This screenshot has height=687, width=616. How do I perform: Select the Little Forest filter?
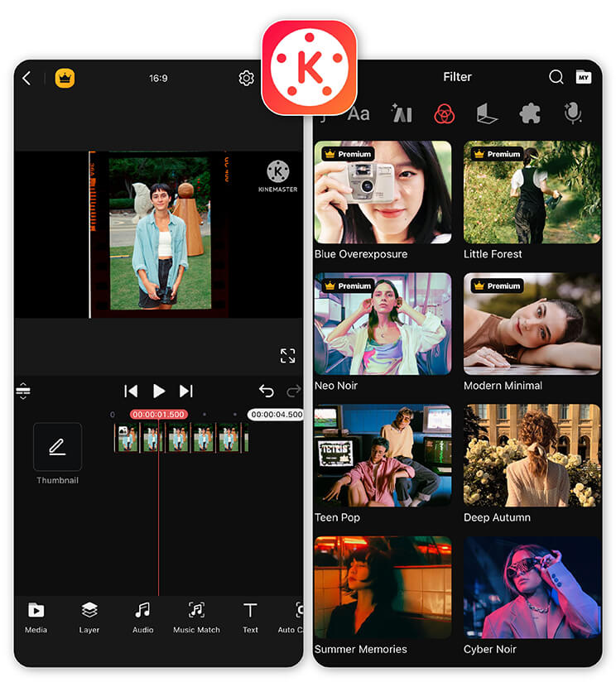[x=532, y=192]
